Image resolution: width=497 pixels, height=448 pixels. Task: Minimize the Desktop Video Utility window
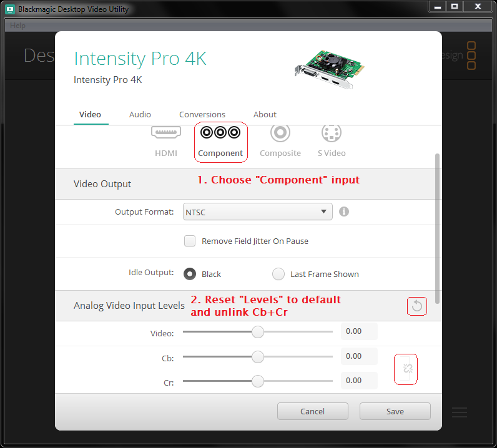(438, 7)
